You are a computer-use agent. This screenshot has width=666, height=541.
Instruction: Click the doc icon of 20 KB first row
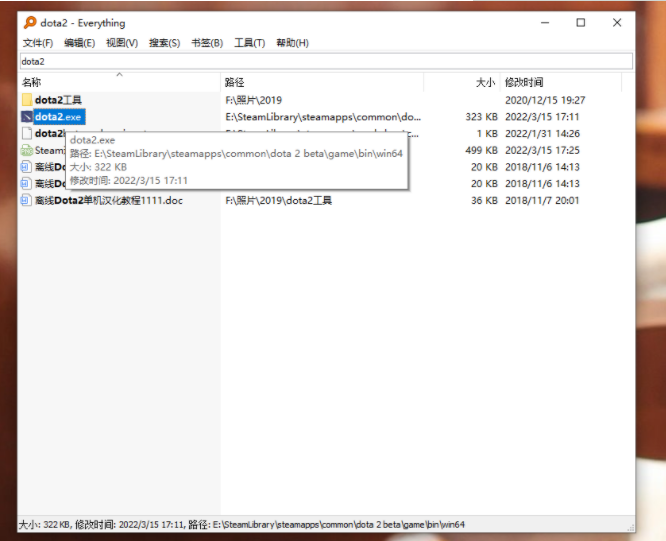pos(26,167)
